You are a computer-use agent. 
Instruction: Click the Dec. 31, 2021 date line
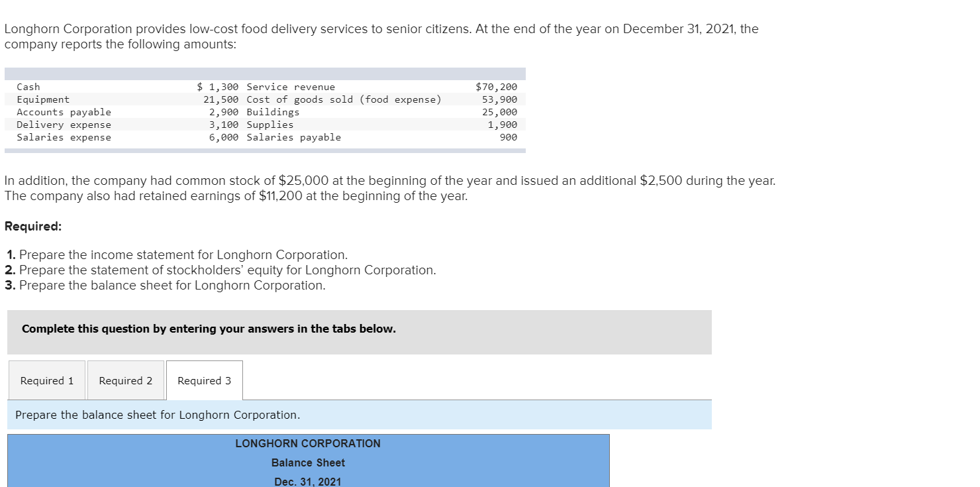[307, 482]
